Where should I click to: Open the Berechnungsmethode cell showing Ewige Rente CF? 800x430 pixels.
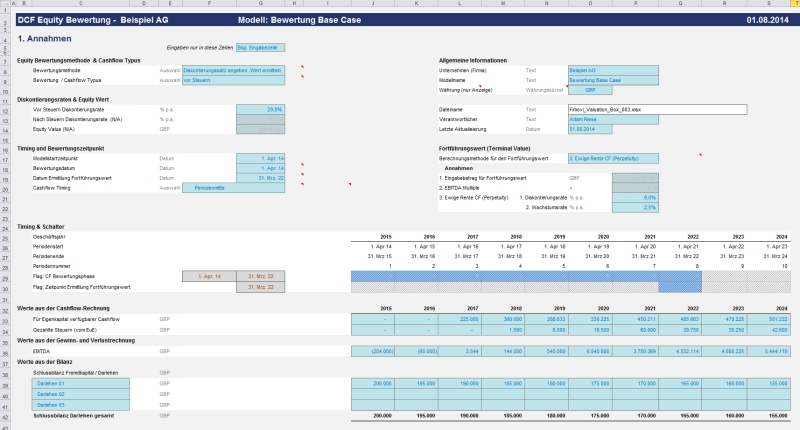613,158
